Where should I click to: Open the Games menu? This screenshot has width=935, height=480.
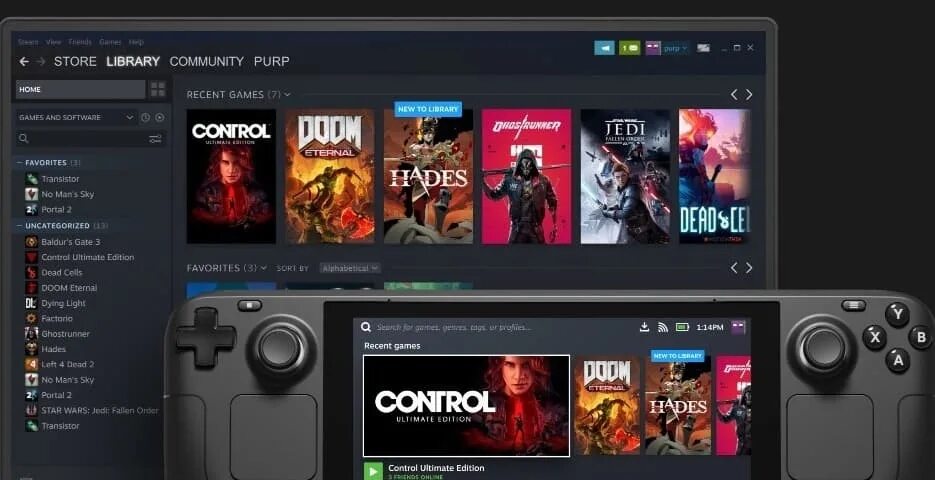click(x=110, y=42)
